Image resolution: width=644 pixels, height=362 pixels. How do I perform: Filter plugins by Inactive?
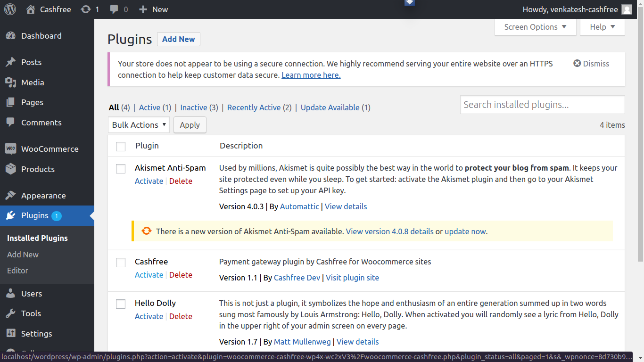tap(193, 107)
